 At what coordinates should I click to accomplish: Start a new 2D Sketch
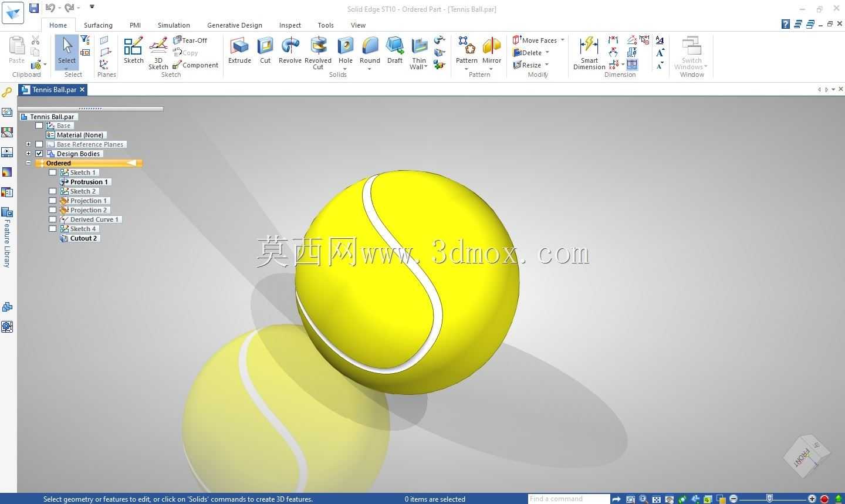(133, 50)
